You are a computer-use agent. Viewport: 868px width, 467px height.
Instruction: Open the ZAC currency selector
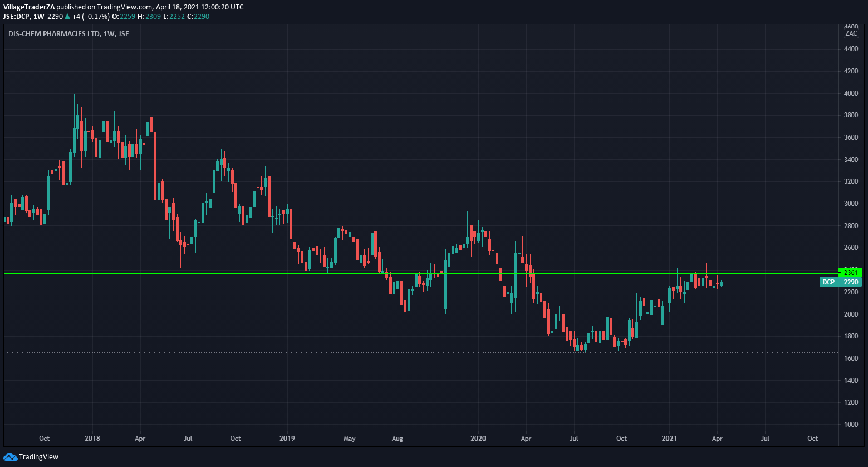click(x=851, y=33)
